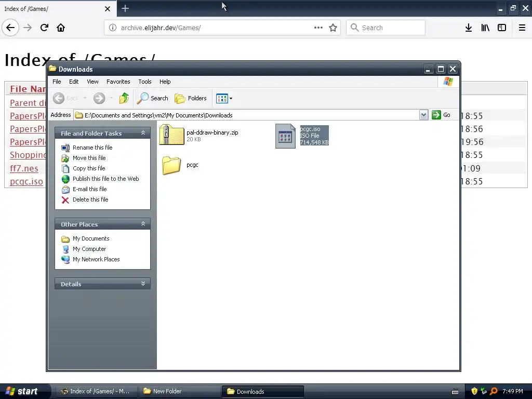Show site information icon in URL bar
This screenshot has width=532, height=399.
[113, 28]
